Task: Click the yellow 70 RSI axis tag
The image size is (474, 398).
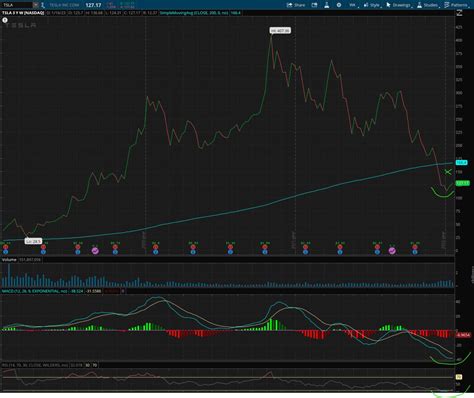Action: click(x=459, y=377)
